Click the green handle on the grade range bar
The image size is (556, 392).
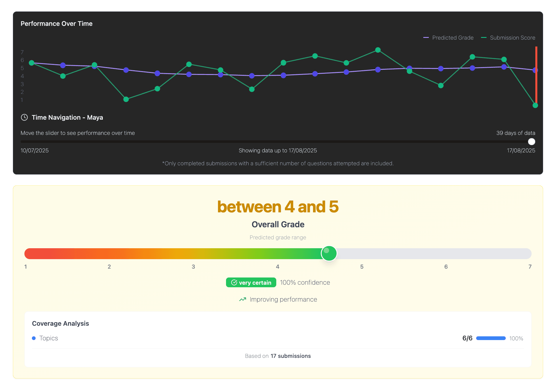tap(329, 253)
